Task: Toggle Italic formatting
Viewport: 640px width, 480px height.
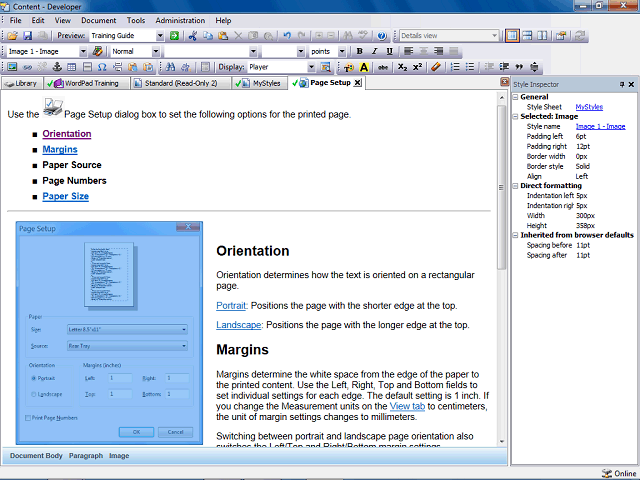Action: pyautogui.click(x=374, y=51)
